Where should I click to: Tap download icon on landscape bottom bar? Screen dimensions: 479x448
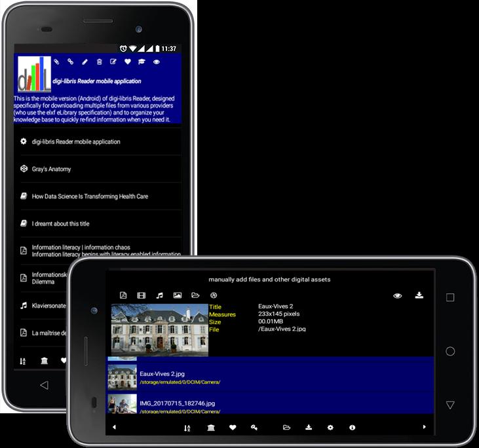click(309, 427)
